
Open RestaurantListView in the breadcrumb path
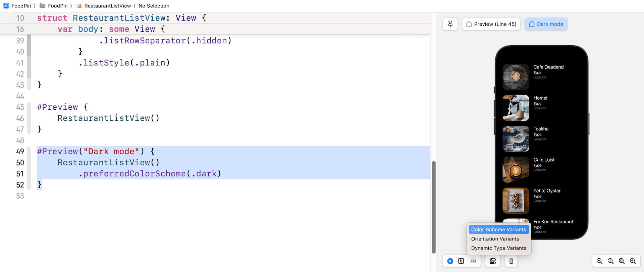click(107, 6)
